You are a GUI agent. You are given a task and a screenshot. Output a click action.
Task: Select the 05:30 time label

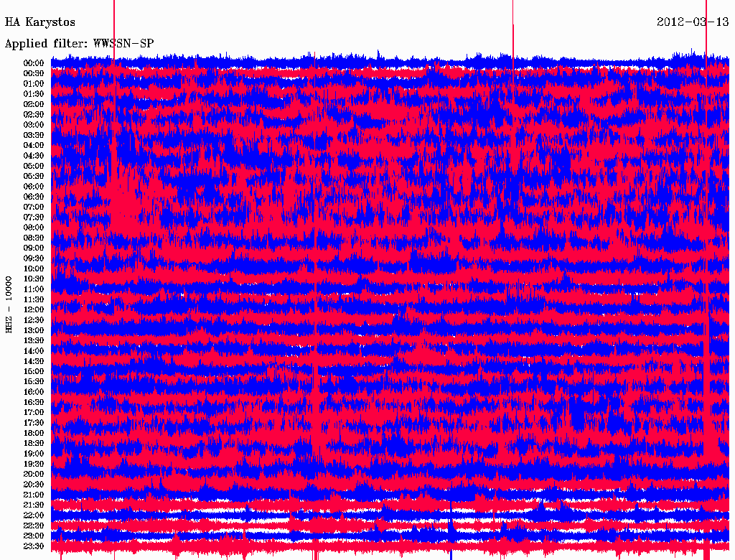click(x=34, y=176)
